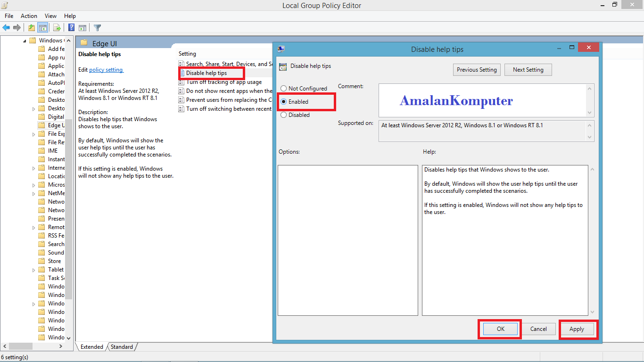The image size is (644, 362).
Task: Click the Cancel button in dialog
Action: [538, 329]
